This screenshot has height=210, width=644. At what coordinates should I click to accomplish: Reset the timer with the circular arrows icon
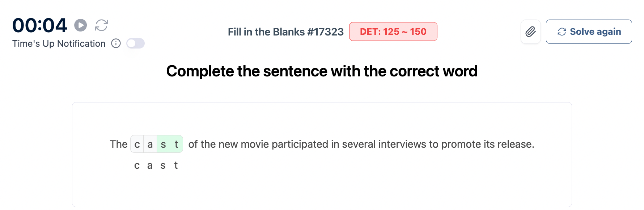[x=101, y=25]
